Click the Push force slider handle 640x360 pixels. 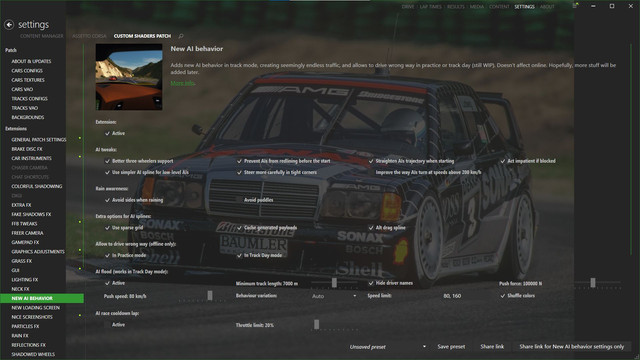tap(593, 282)
